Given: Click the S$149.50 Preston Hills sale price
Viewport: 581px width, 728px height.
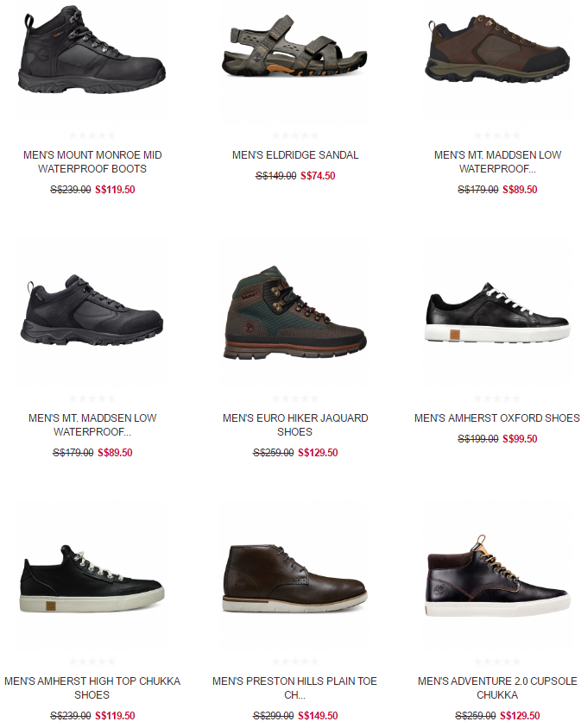Looking at the screenshot, I should 318,715.
